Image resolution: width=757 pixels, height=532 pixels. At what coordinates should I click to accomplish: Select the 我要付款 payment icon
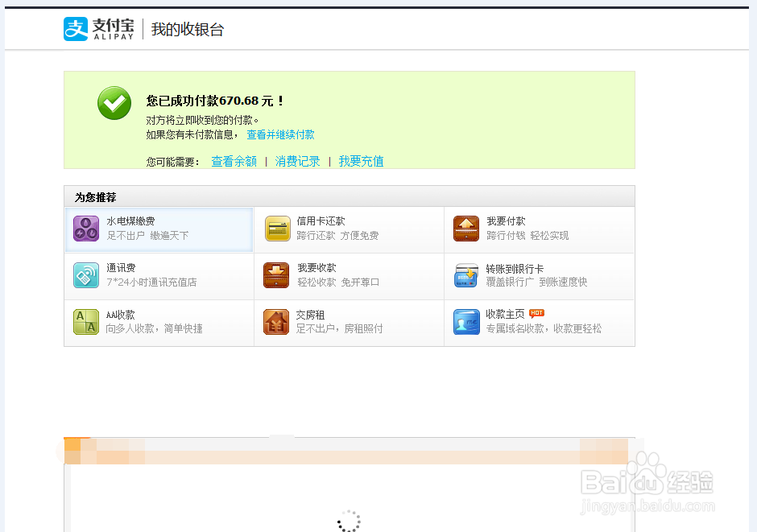[x=466, y=229]
